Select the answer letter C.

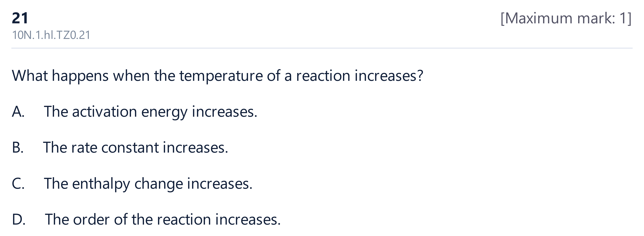coord(18,184)
